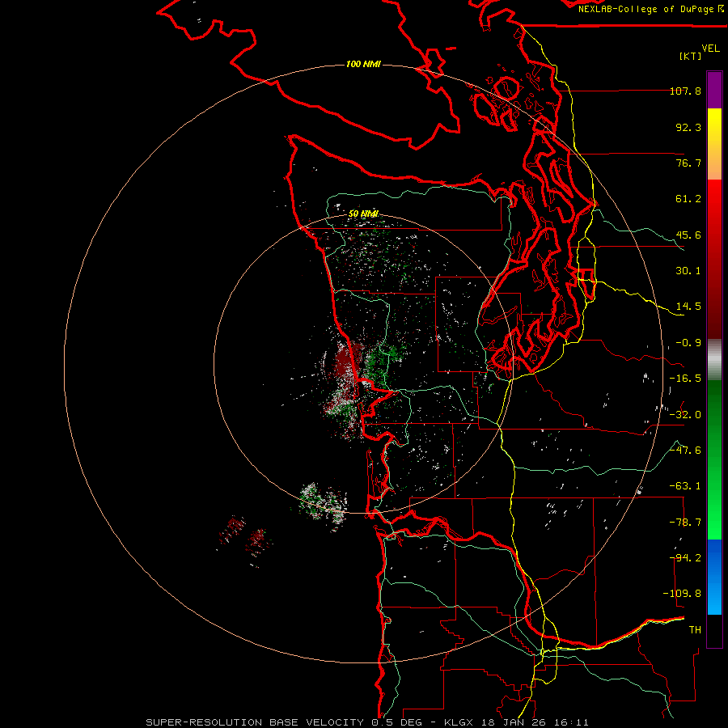Click the -0.9 velocity scale value
Viewport: 728px width, 728px height.
tap(688, 343)
